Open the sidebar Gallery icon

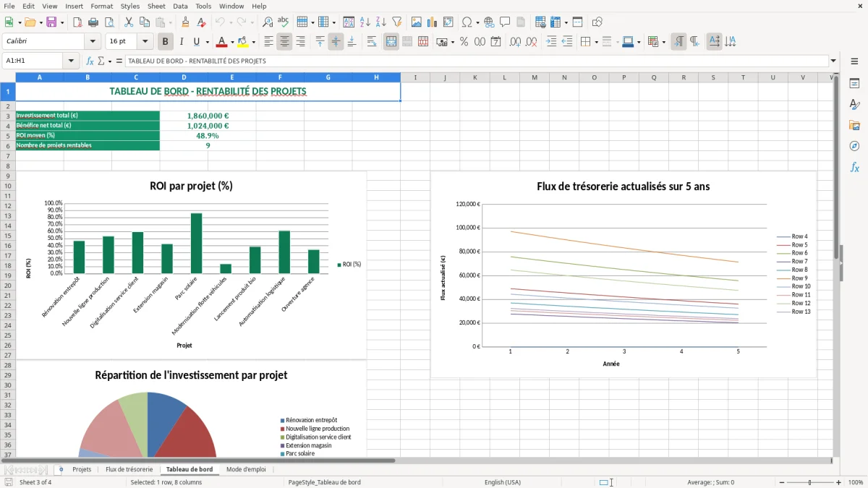pyautogui.click(x=854, y=125)
